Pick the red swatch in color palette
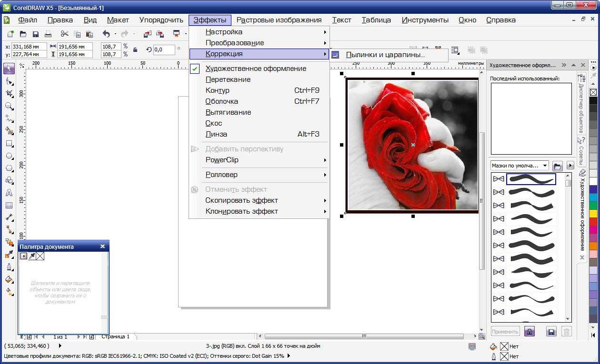The width and height of the screenshot is (600, 364). [593, 222]
